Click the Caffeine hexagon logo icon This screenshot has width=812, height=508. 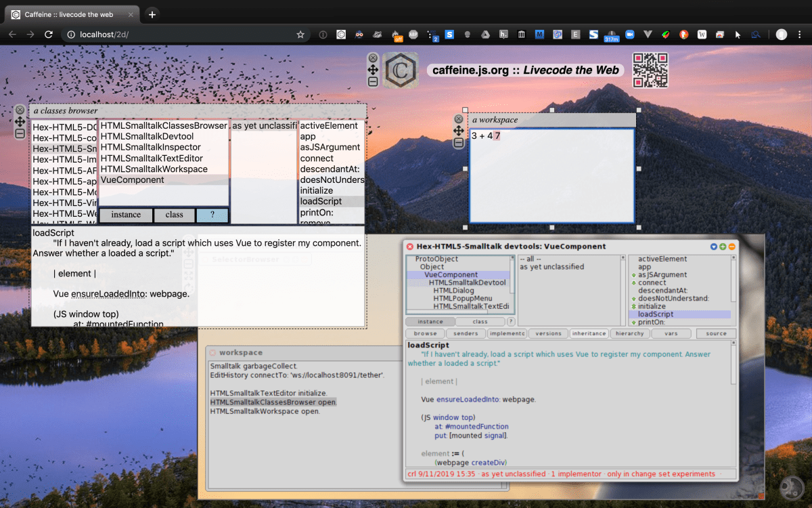pos(401,70)
